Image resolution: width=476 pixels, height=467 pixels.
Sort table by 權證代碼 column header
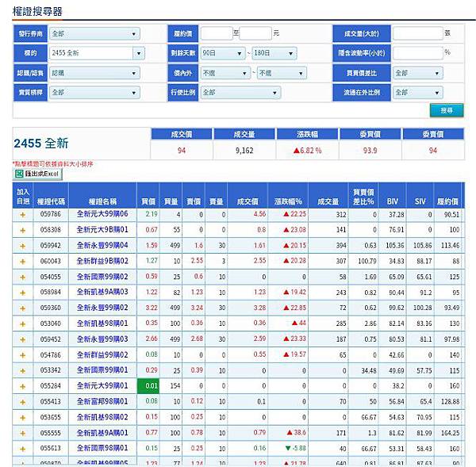[51, 201]
